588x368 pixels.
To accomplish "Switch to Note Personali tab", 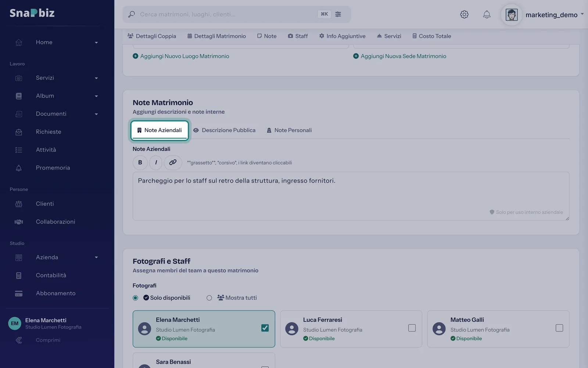I will [x=289, y=130].
